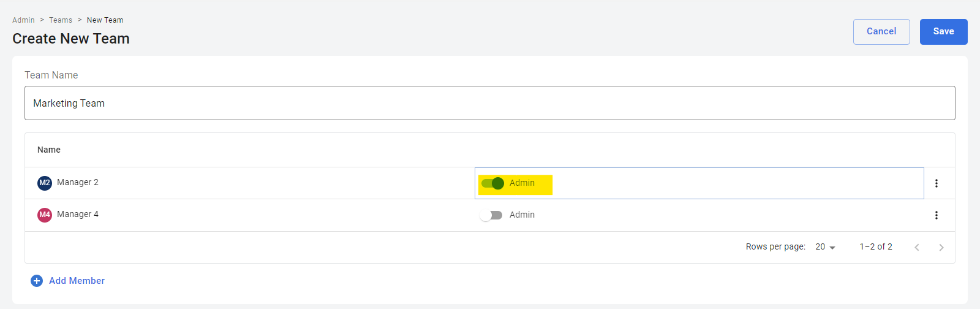Click the Name column header
Image resolution: width=980 pixels, height=309 pixels.
pos(49,150)
